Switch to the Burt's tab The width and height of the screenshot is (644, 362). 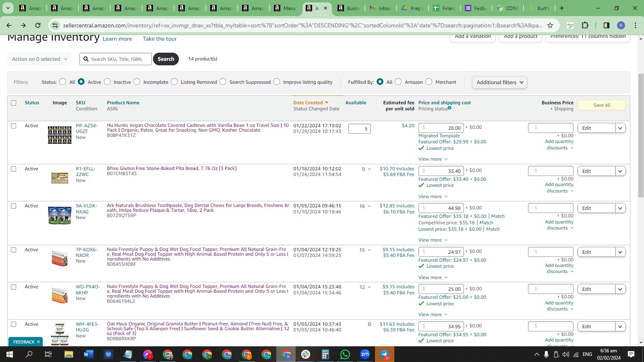540,8
